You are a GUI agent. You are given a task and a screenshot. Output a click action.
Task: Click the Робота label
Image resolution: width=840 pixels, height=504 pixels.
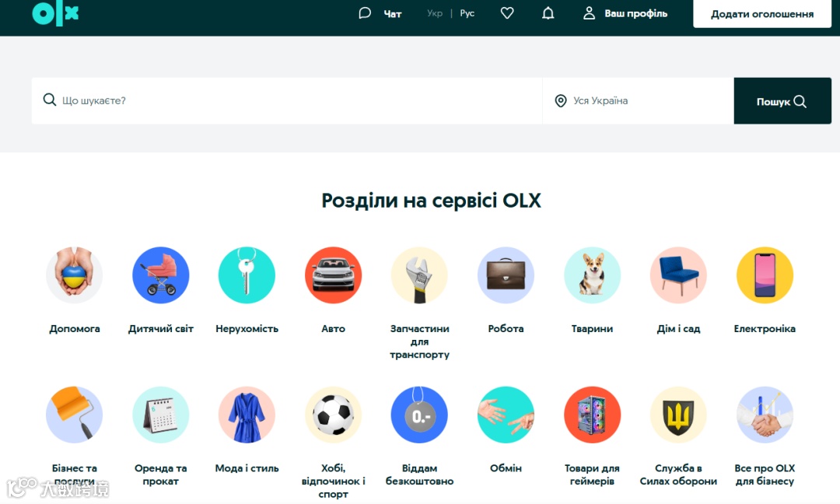point(506,329)
